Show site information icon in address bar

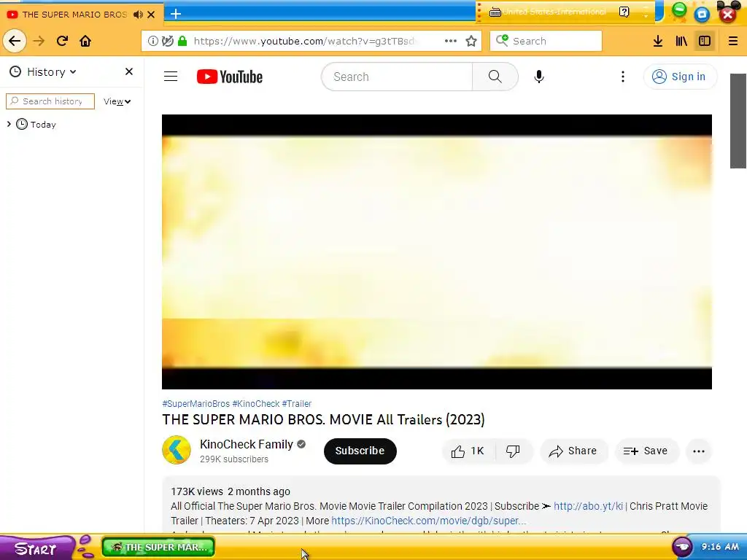(x=152, y=41)
